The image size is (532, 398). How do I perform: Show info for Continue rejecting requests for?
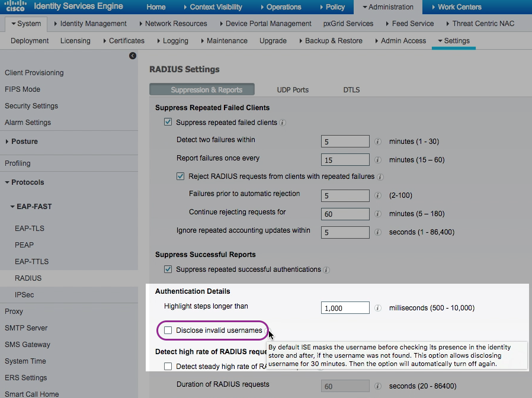coord(377,214)
